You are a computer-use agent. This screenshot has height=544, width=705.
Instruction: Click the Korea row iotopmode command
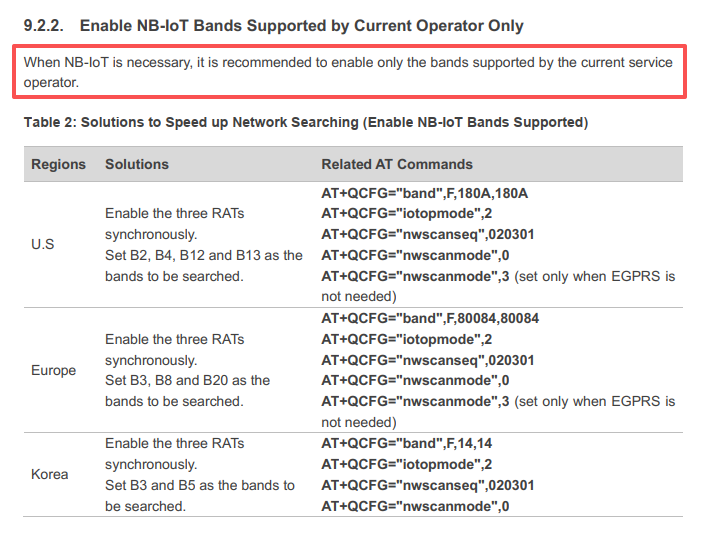coord(406,464)
